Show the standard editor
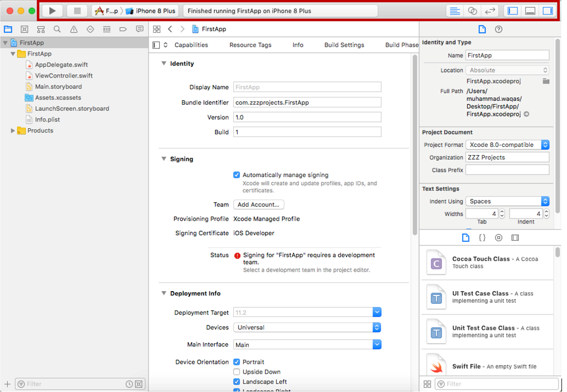Screen dimensions: 567x392 coord(454,11)
